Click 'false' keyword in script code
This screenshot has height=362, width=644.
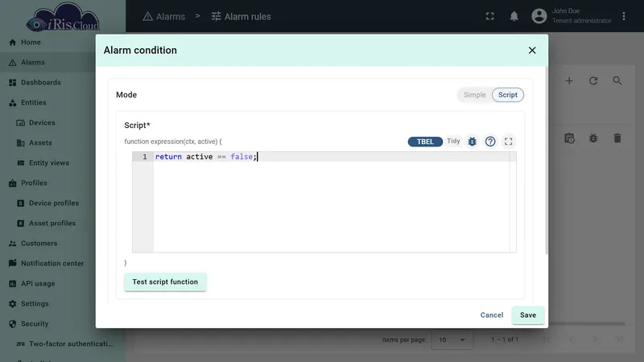[x=242, y=157]
